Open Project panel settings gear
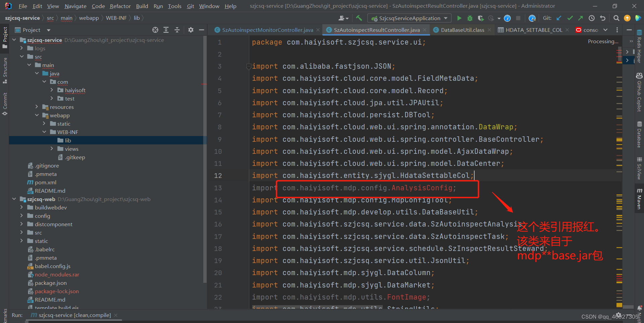 (191, 30)
